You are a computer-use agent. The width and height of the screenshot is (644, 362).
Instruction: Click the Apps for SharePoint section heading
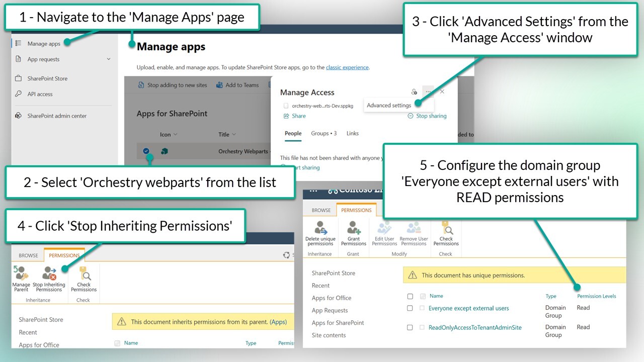click(172, 114)
